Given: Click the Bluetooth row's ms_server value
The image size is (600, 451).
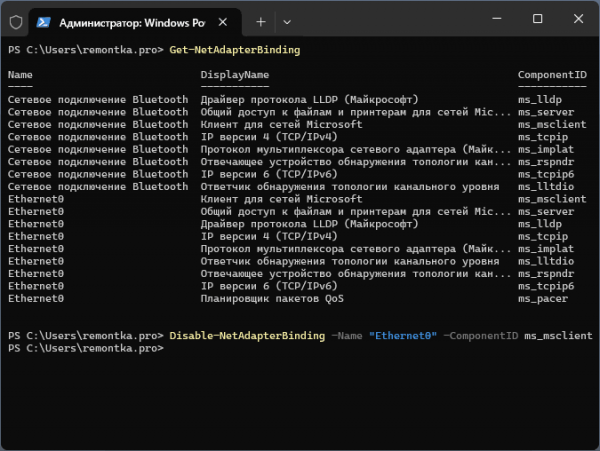Looking at the screenshot, I should tap(546, 112).
